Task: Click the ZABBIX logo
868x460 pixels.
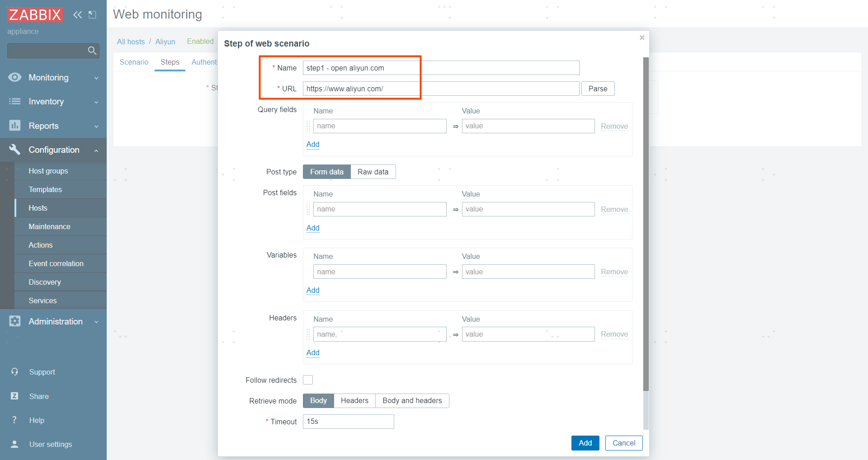Action: coord(34,14)
